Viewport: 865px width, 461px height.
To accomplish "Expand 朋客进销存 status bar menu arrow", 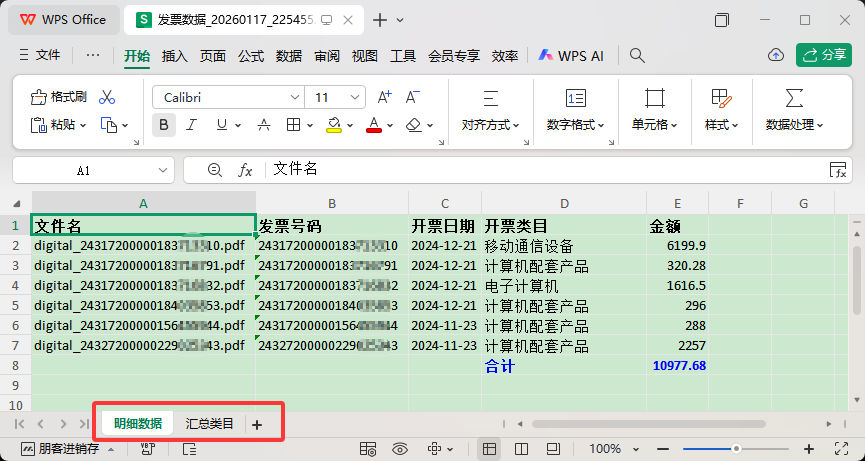I will coord(110,449).
